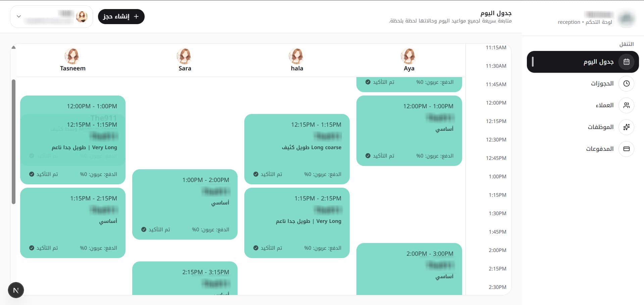
Task: Click the 1:30PM time label
Action: tap(497, 213)
